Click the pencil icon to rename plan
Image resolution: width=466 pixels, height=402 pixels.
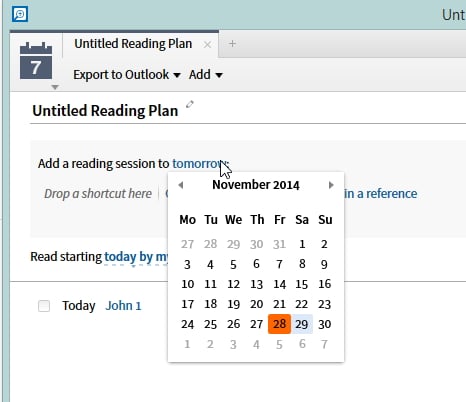pos(190,104)
